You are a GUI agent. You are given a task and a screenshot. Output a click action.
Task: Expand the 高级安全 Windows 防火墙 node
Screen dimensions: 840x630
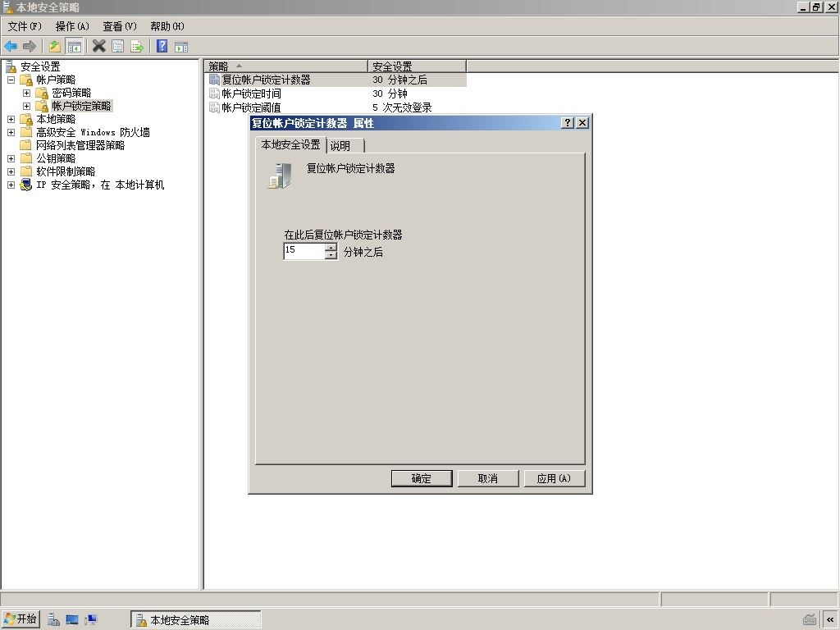[11, 132]
